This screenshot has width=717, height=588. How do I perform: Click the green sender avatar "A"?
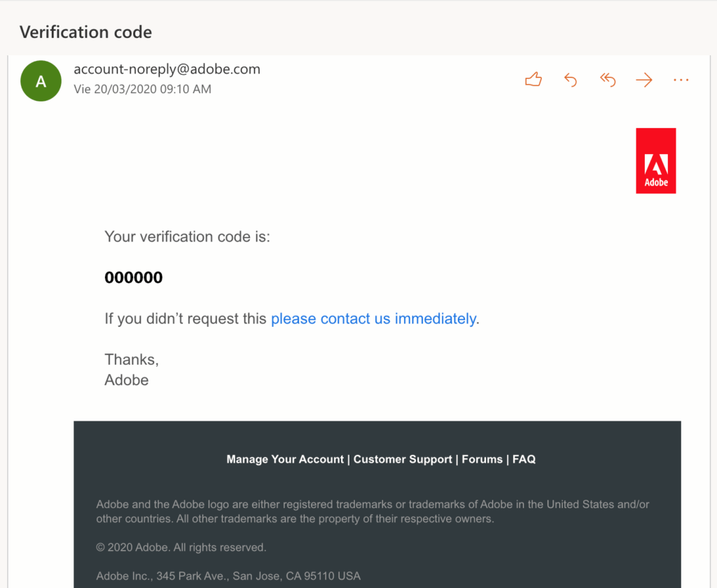pyautogui.click(x=41, y=81)
